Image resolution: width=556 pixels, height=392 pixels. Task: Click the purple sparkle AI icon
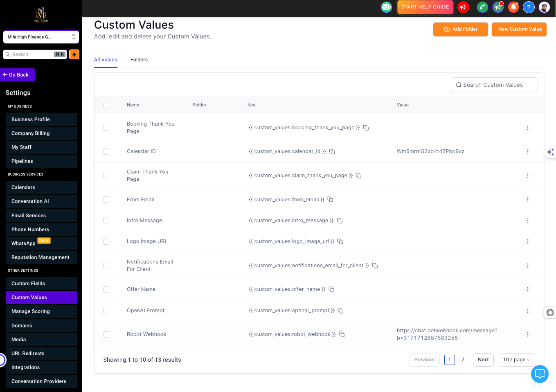tap(550, 152)
